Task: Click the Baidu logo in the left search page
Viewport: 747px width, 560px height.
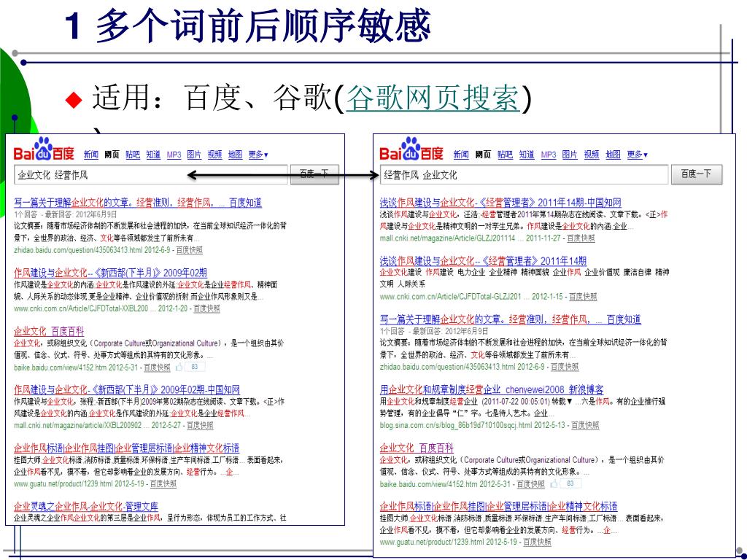Action: point(44,149)
